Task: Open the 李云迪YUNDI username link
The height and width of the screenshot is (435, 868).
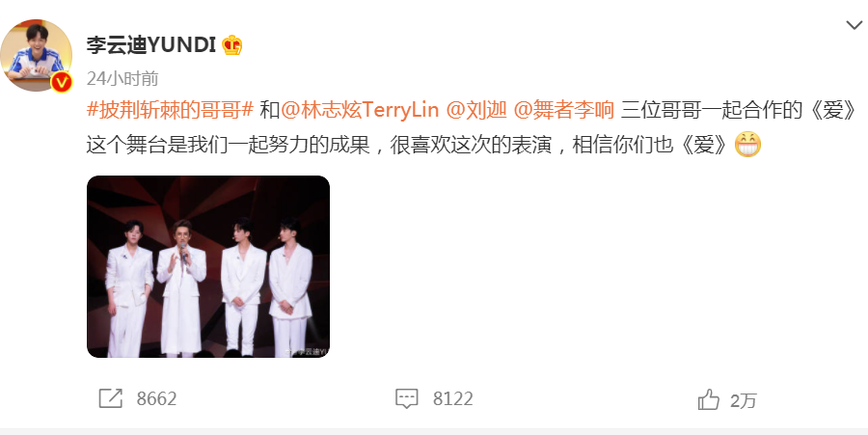Action: (151, 44)
